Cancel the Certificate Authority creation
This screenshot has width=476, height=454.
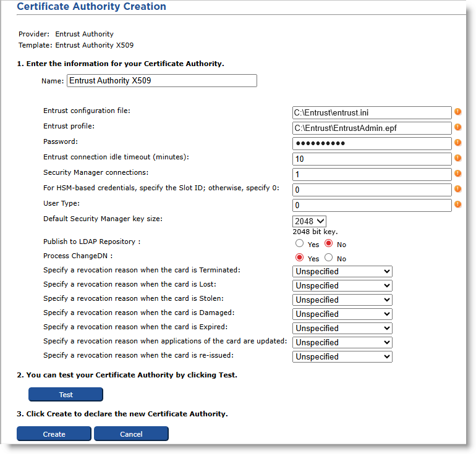click(131, 434)
